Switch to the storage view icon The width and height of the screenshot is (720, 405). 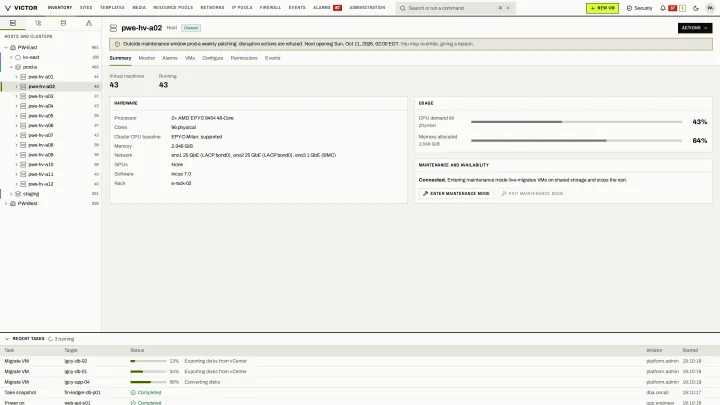coord(63,23)
